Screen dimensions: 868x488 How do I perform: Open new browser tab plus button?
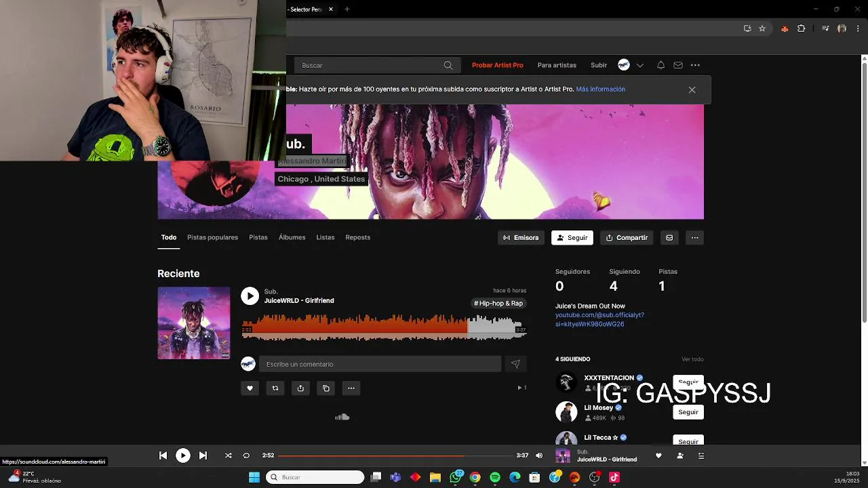coord(347,9)
